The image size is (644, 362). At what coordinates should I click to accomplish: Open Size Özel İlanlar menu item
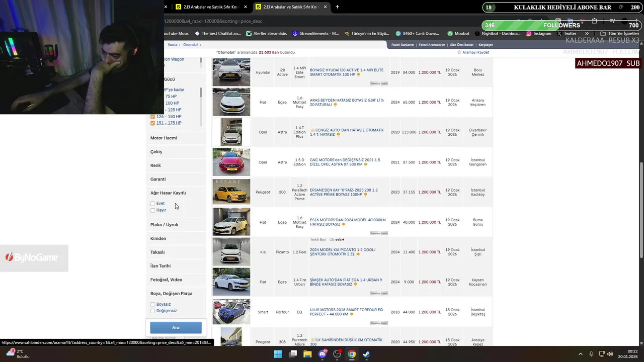tap(462, 45)
